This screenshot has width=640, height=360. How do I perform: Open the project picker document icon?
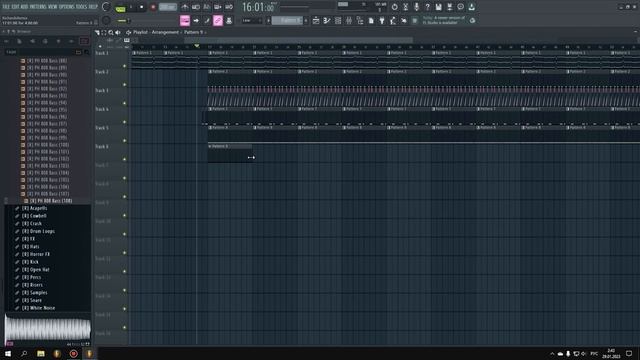[x=371, y=20]
